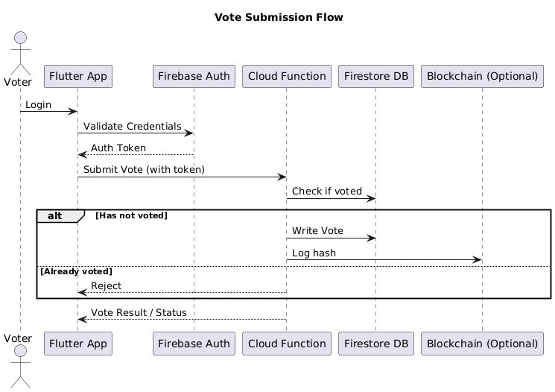
Task: Click the top Firestore DB participant box
Action: point(375,76)
